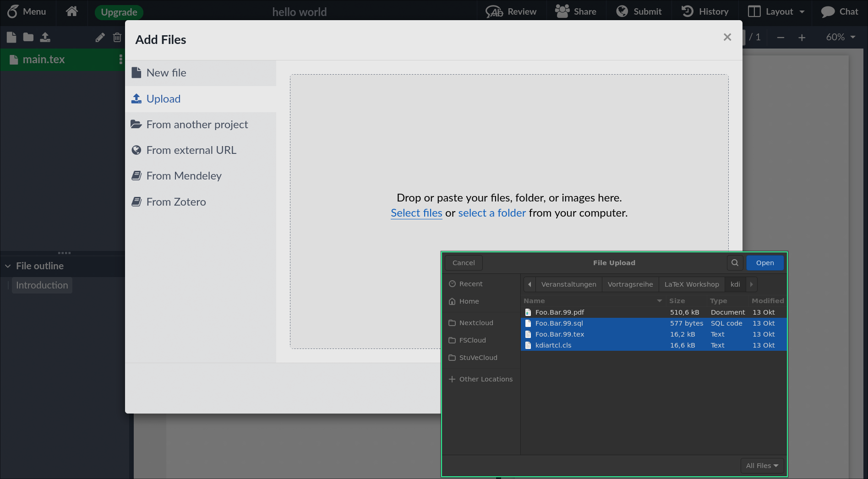Open the Review panel
Viewport: 868px width, 479px height.
tap(511, 11)
